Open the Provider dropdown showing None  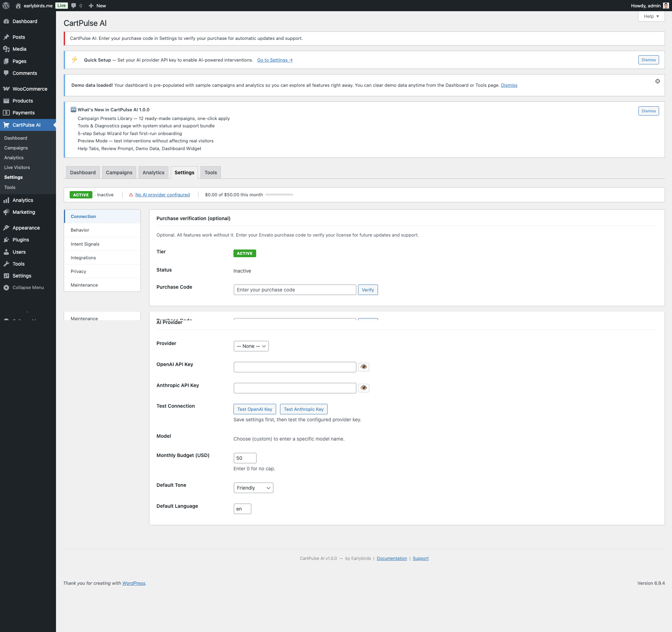[251, 346]
